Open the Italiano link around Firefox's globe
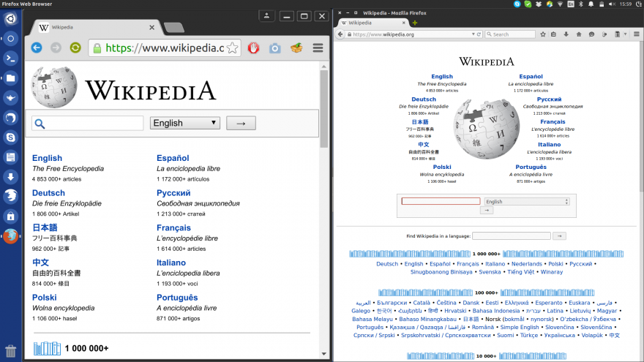 click(x=549, y=145)
